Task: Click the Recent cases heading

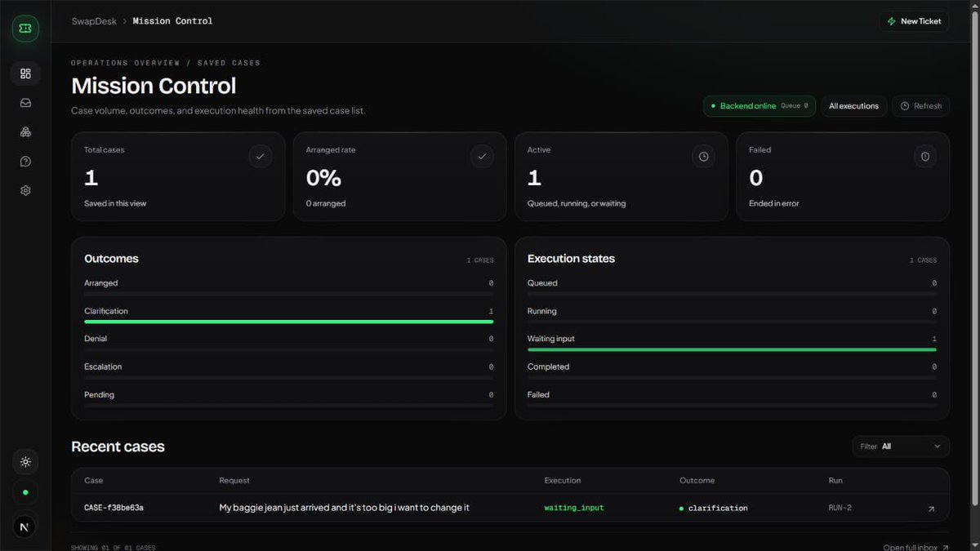Action: pos(118,447)
